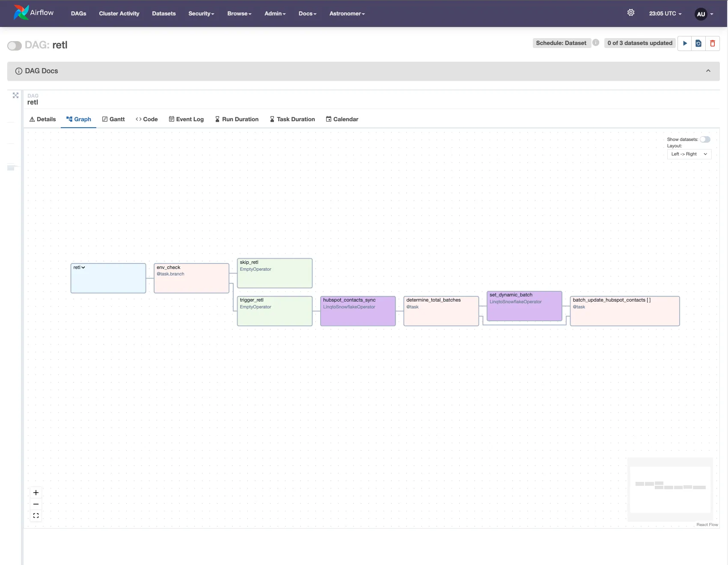Select the determine_total_batches task node
Viewport: 728px width, 565px height.
[x=441, y=311]
